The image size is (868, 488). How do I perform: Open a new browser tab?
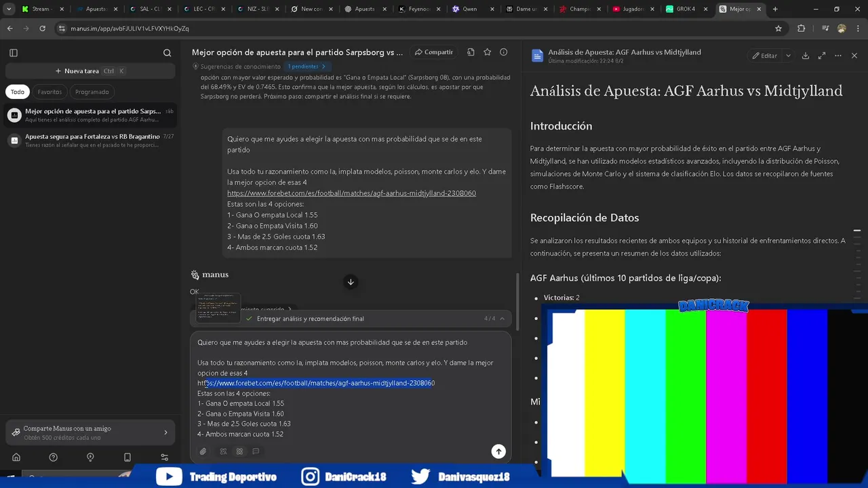point(775,9)
